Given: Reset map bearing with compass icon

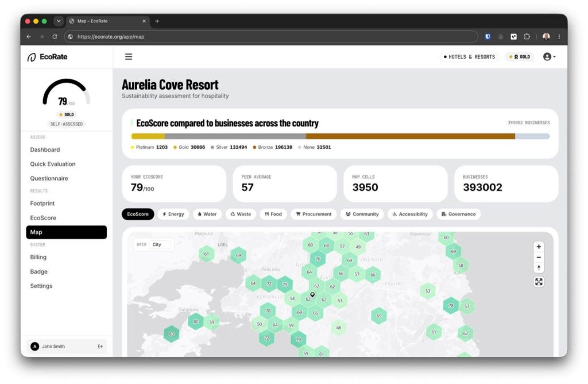Looking at the screenshot, I should (539, 268).
